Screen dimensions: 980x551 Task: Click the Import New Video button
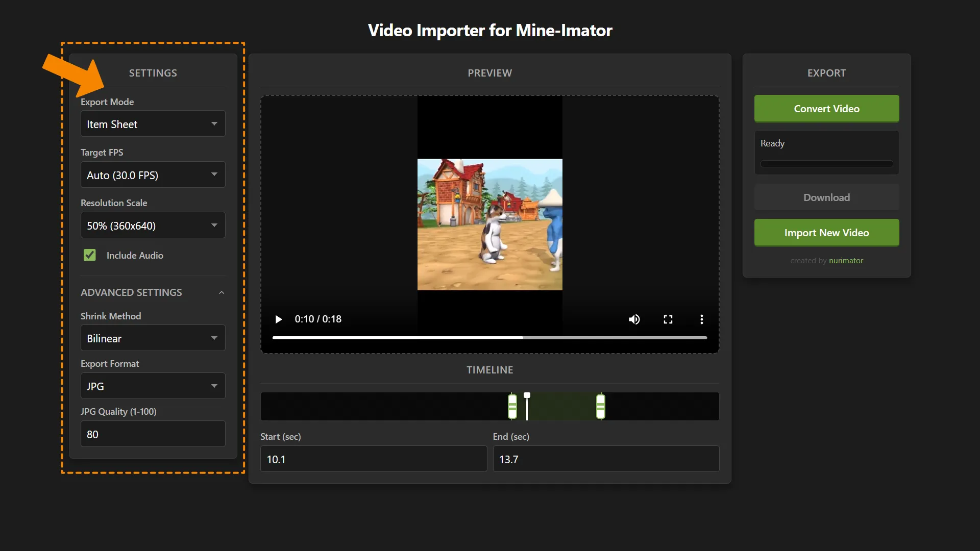coord(826,233)
